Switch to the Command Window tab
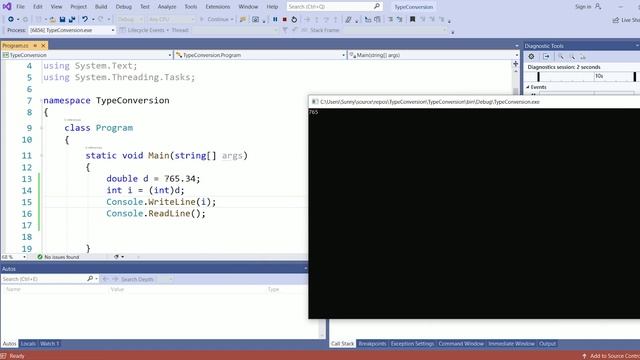640x360 pixels. coord(461,344)
